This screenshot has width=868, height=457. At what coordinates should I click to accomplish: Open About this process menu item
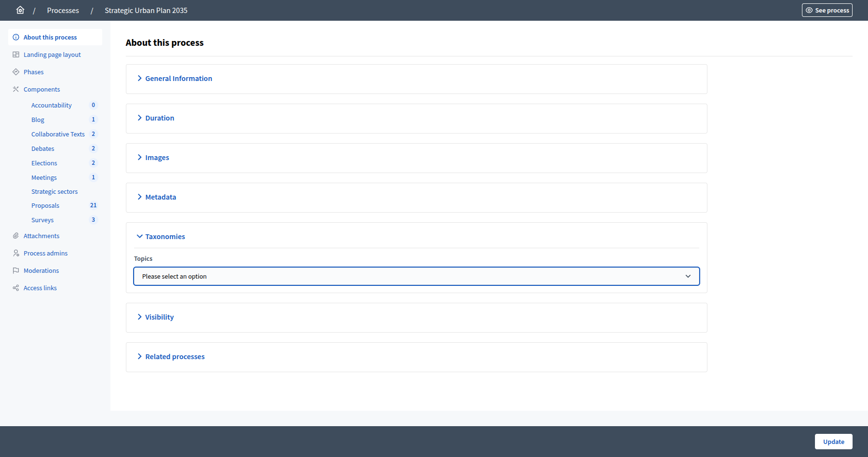(x=50, y=37)
